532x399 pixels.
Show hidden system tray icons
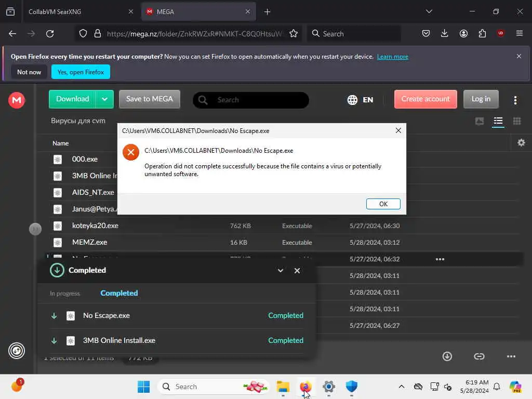(x=402, y=387)
